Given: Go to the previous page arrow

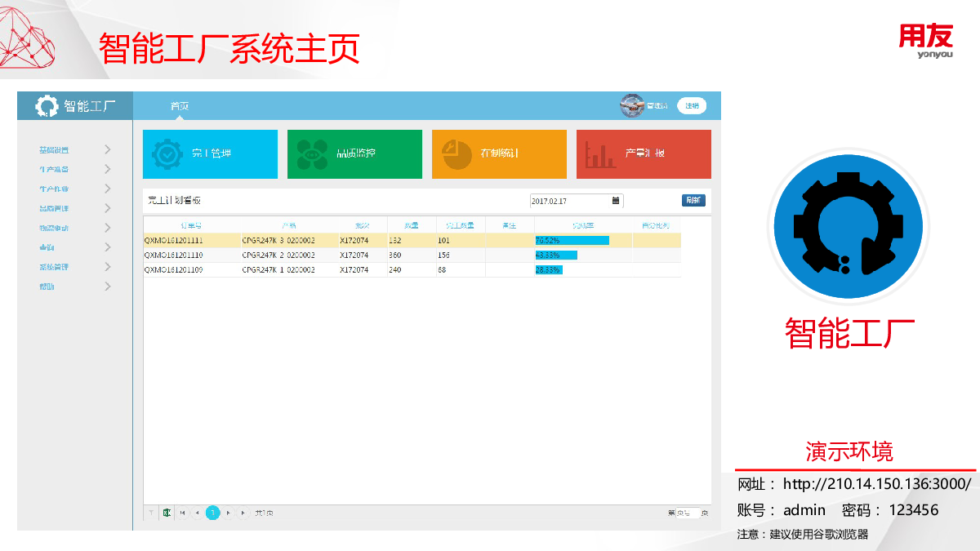Looking at the screenshot, I should point(197,513).
